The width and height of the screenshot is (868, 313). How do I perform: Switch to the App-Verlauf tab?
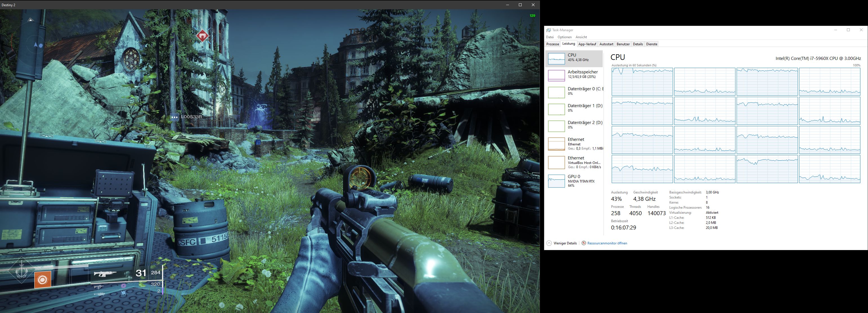pos(587,44)
